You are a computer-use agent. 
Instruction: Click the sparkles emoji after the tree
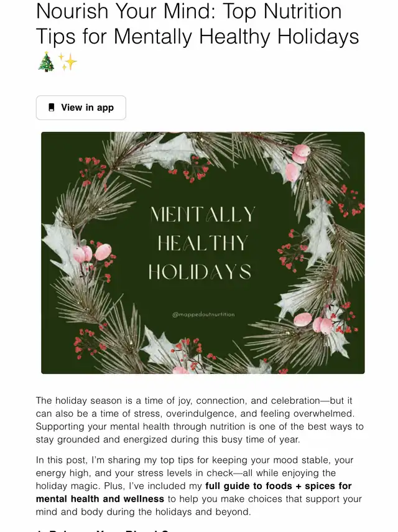(x=67, y=62)
